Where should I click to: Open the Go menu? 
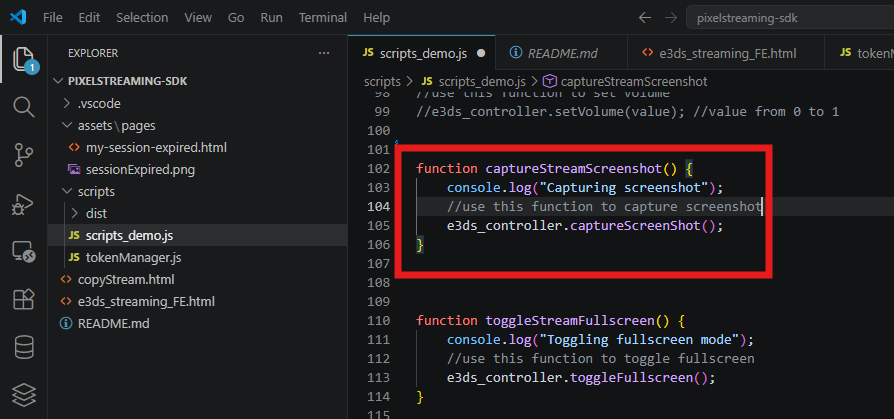(x=236, y=18)
